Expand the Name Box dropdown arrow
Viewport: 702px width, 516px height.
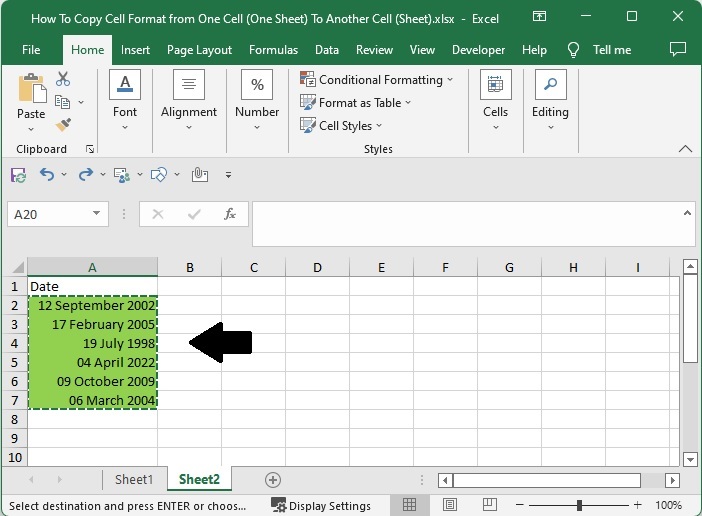(96, 213)
